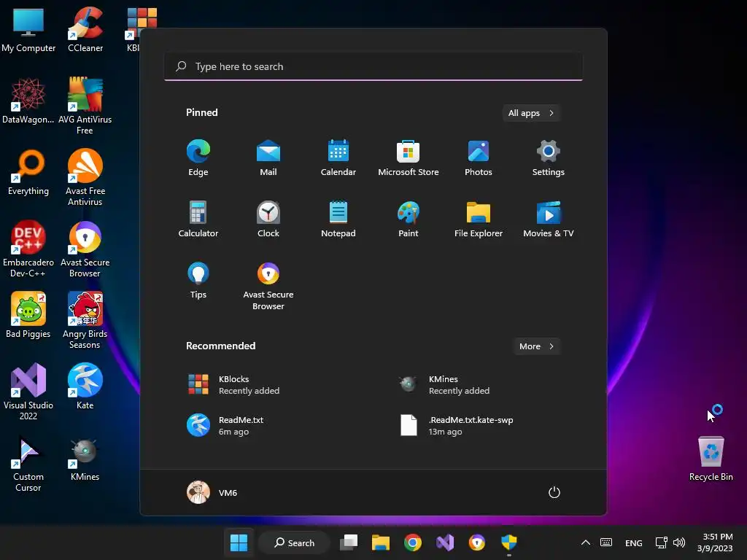The image size is (747, 560).
Task: Open the VM6 user account menu
Action: [212, 492]
